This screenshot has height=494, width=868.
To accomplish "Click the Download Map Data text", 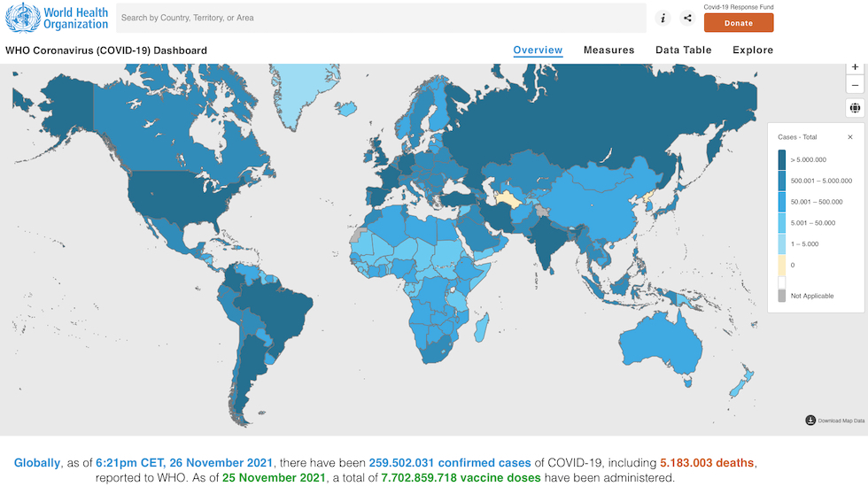I will [841, 421].
